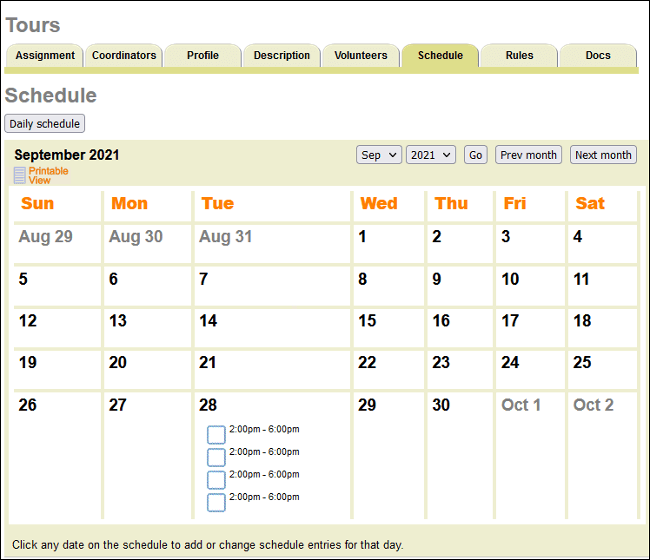This screenshot has height=560, width=650.
Task: Click the Aug 31 date cell
Action: coord(226,237)
